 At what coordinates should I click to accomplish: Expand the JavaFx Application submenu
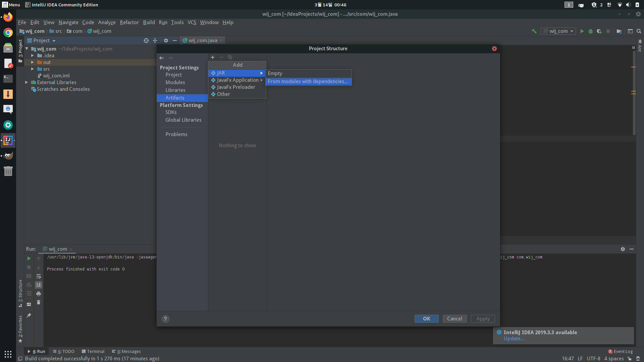237,80
